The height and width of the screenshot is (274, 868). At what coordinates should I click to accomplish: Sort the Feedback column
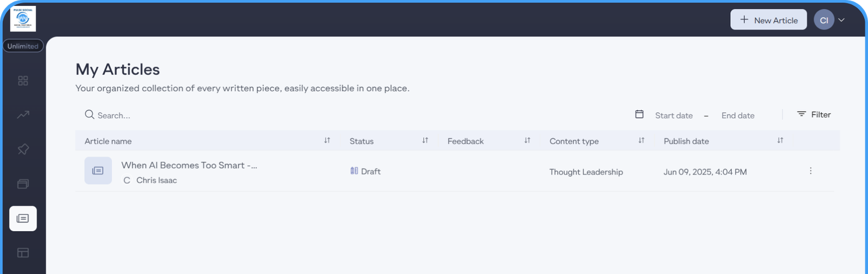click(x=527, y=141)
